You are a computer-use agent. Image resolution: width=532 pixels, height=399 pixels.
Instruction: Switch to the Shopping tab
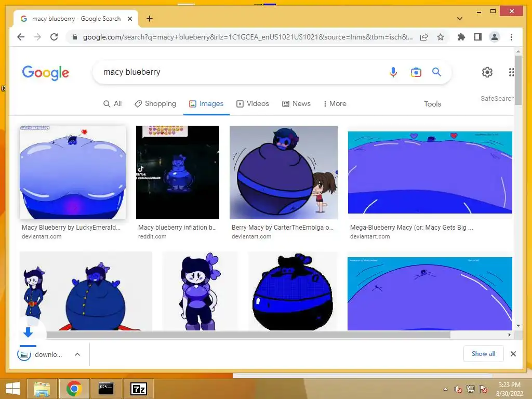coord(155,104)
